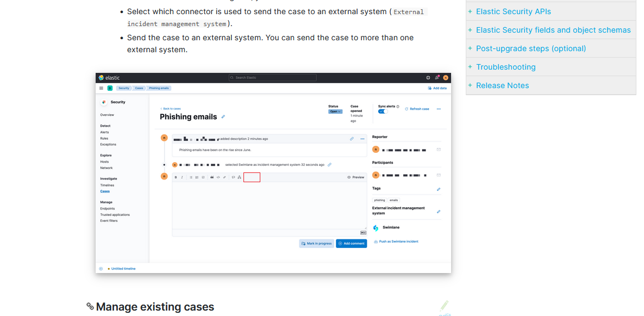Insert quote block in comment editor
The width and height of the screenshot is (644, 316).
(x=212, y=177)
